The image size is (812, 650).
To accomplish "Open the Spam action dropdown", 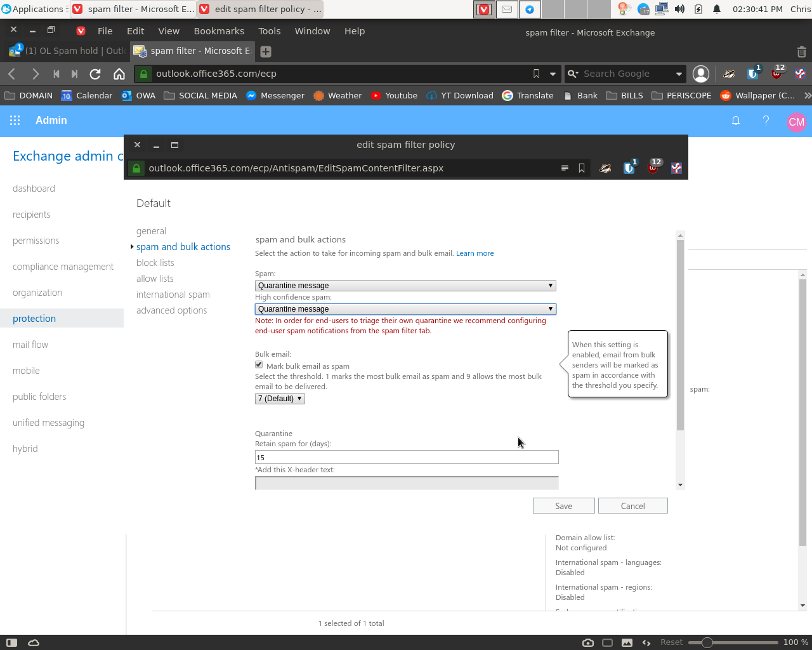I will coord(405,286).
